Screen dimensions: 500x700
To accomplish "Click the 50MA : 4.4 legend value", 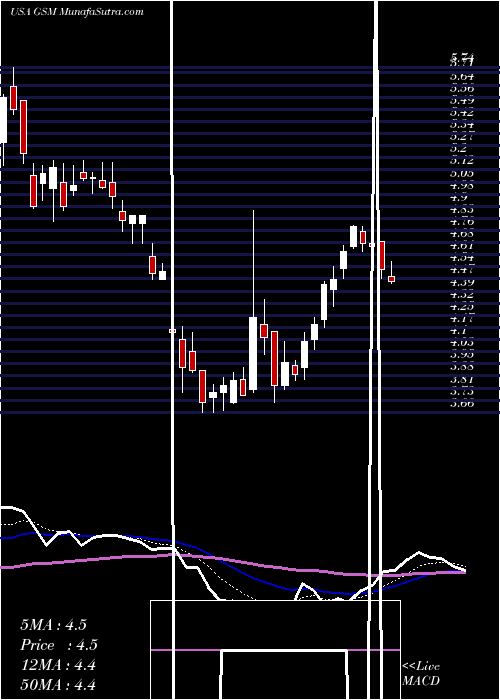I will click(x=58, y=684).
